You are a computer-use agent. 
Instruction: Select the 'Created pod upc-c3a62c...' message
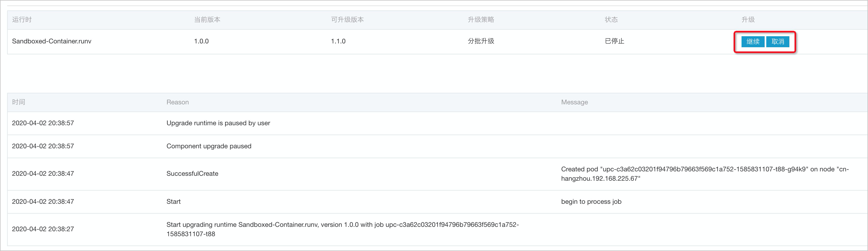point(705,174)
